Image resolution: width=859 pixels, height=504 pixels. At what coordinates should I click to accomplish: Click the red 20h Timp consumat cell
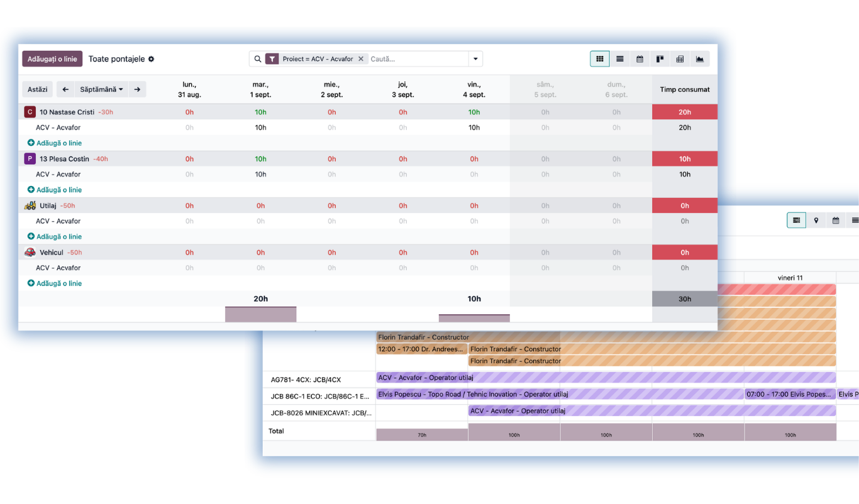pyautogui.click(x=685, y=112)
